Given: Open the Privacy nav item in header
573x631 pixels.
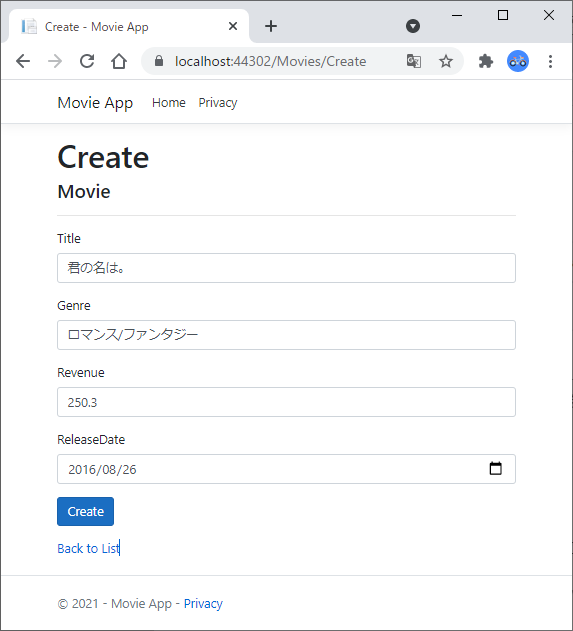Looking at the screenshot, I should pos(218,103).
